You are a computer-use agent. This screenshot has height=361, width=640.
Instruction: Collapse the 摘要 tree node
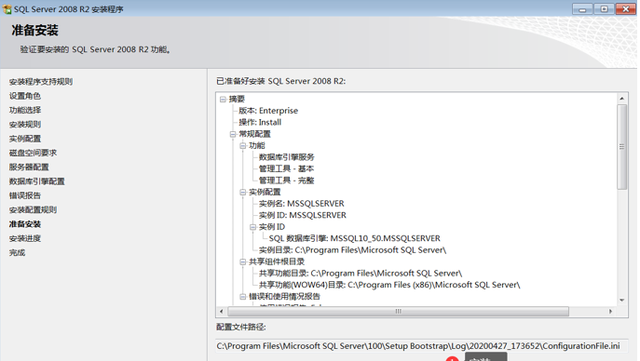(x=223, y=99)
